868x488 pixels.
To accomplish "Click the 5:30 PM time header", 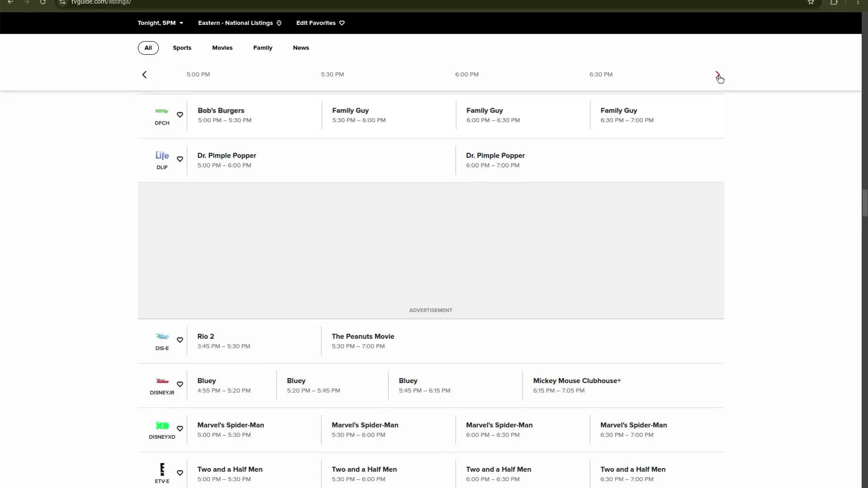I will [x=332, y=75].
